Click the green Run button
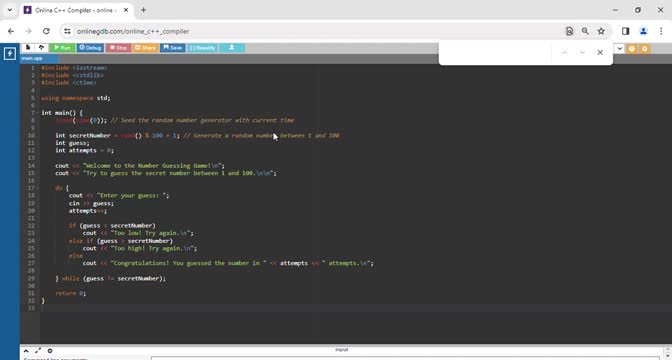 pyautogui.click(x=63, y=48)
